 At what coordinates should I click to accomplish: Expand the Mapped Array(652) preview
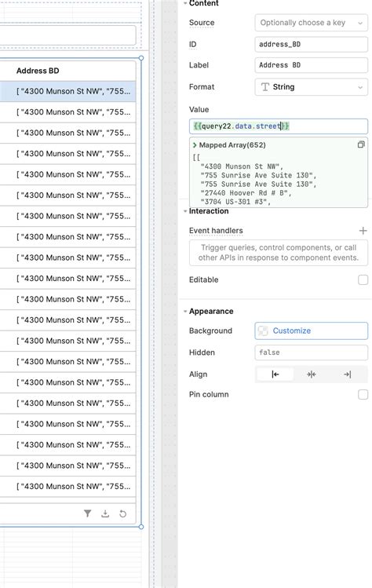pyautogui.click(x=195, y=145)
